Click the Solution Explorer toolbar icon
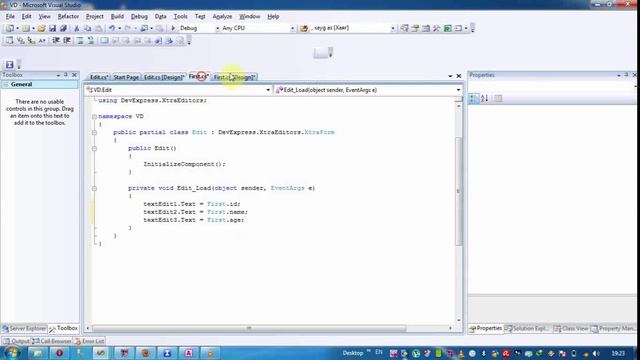 [404, 28]
